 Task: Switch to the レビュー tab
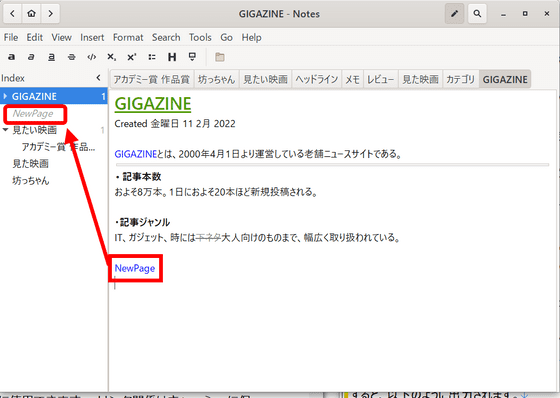click(x=381, y=79)
